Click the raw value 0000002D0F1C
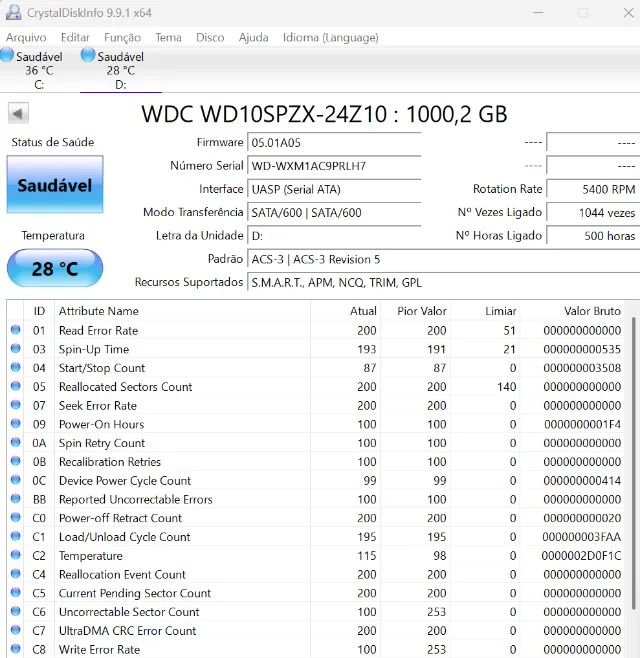This screenshot has height=658, width=640. [581, 556]
